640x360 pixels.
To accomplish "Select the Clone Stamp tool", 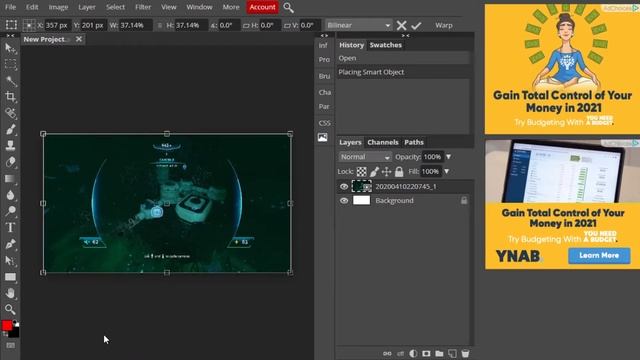I will pos(10,145).
